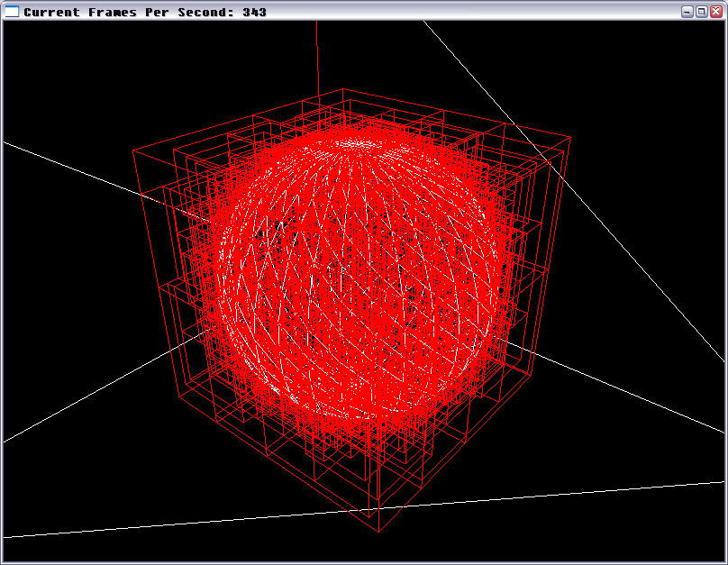
Task: Maximize the rendering window
Action: (702, 12)
